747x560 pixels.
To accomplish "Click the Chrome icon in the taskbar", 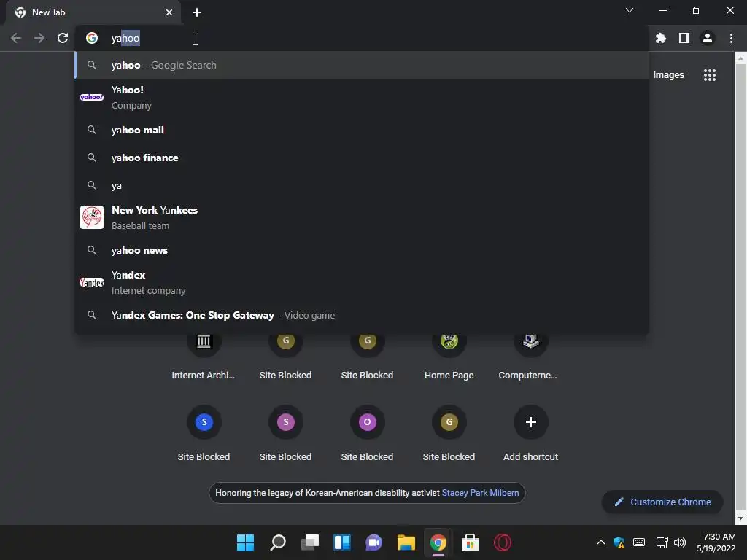I will pyautogui.click(x=438, y=542).
